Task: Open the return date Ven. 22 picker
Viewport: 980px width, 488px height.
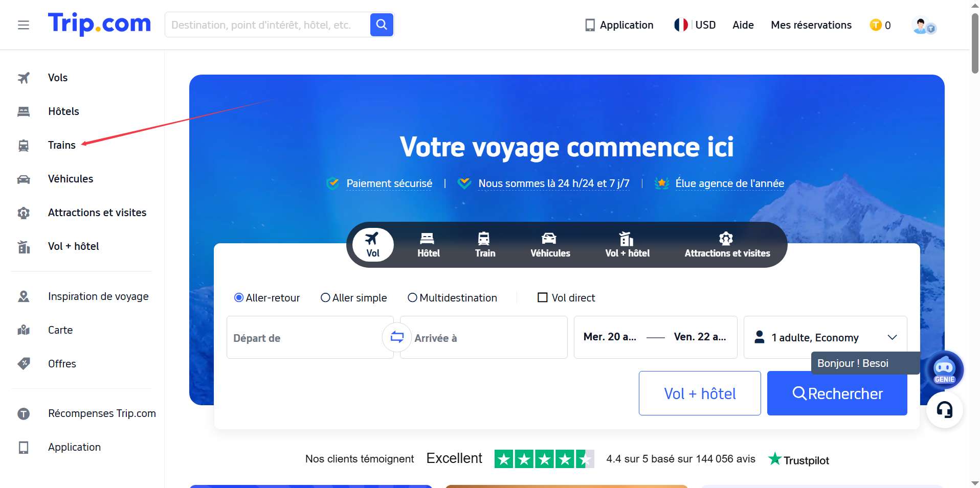Action: tap(700, 337)
